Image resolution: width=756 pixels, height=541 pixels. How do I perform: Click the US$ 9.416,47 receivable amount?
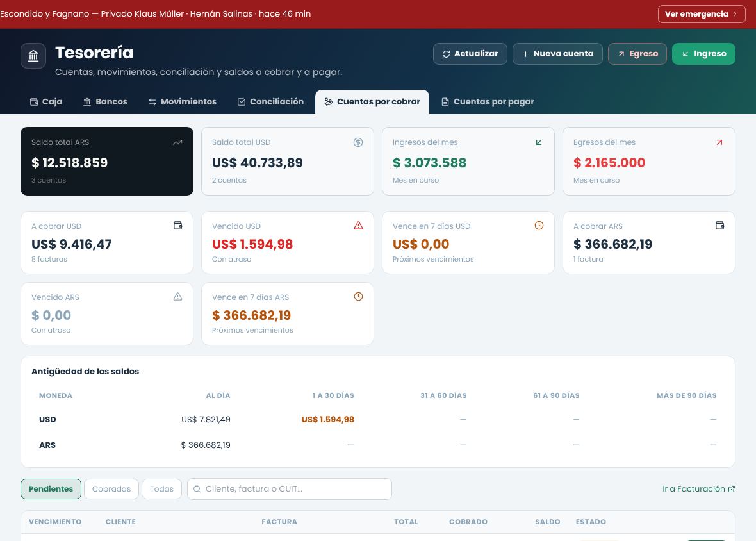click(x=71, y=244)
